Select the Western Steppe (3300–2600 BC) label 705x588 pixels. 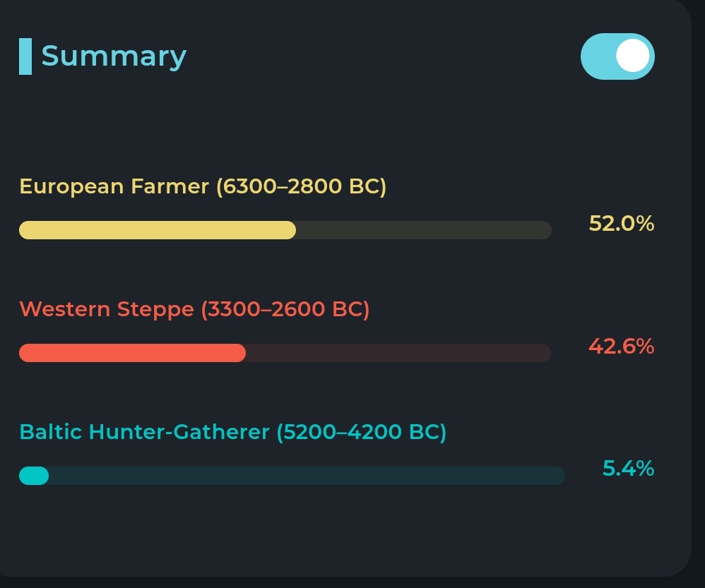coord(194,309)
